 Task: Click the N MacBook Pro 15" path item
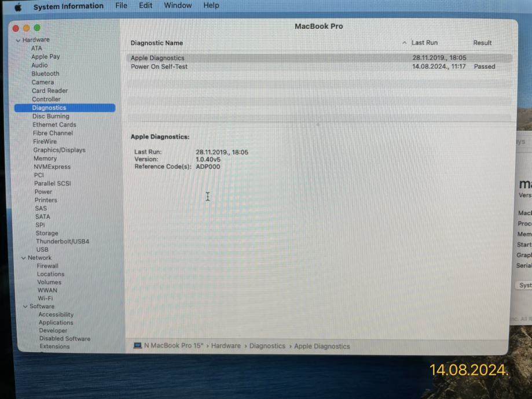pyautogui.click(x=173, y=346)
